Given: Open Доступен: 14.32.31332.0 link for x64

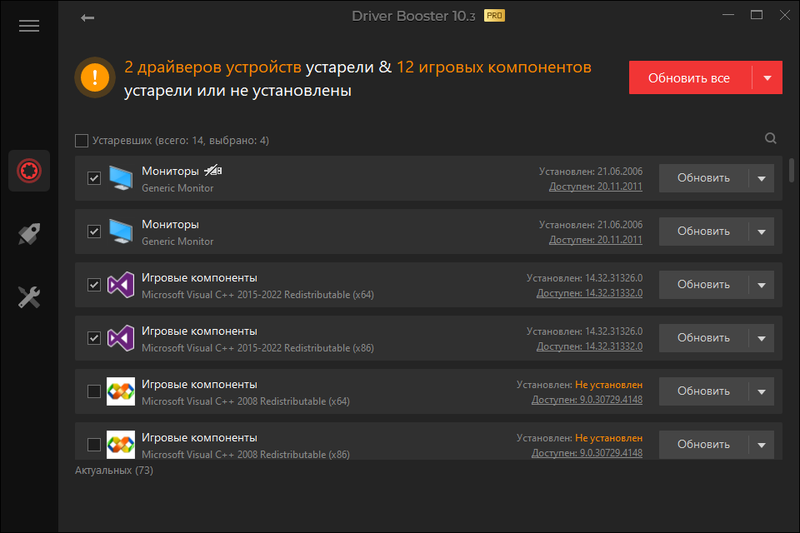Looking at the screenshot, I should [589, 293].
